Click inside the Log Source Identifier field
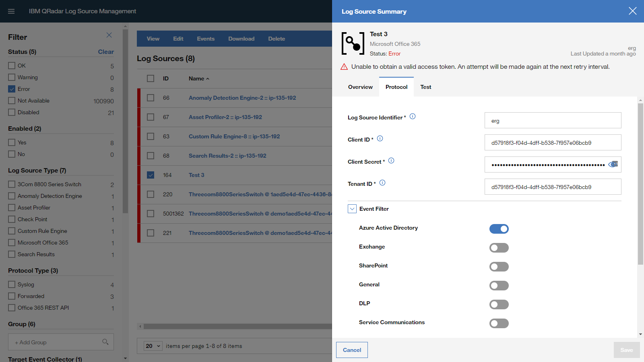 [552, 120]
